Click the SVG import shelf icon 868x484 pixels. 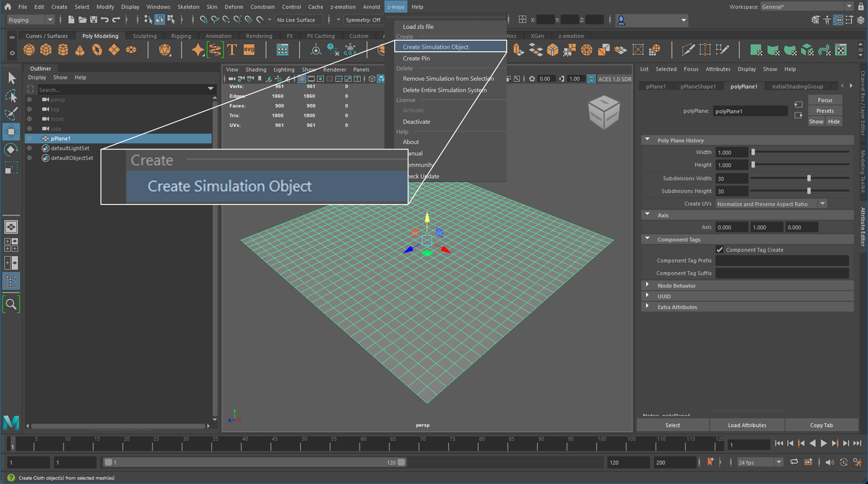click(x=249, y=50)
